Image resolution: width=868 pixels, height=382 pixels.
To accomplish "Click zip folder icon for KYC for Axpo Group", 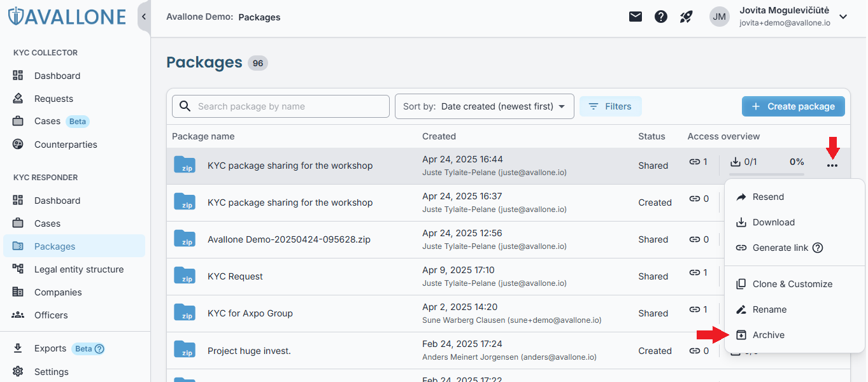I will pyautogui.click(x=185, y=313).
